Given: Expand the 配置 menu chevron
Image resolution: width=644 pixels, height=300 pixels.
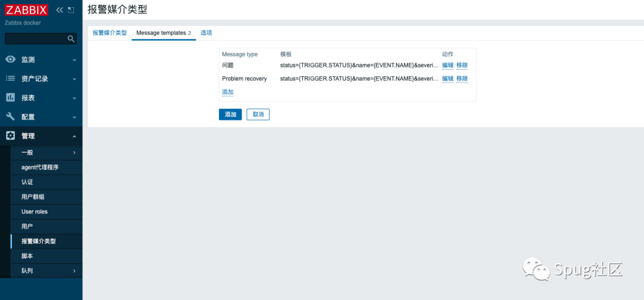Looking at the screenshot, I should pyautogui.click(x=74, y=117).
